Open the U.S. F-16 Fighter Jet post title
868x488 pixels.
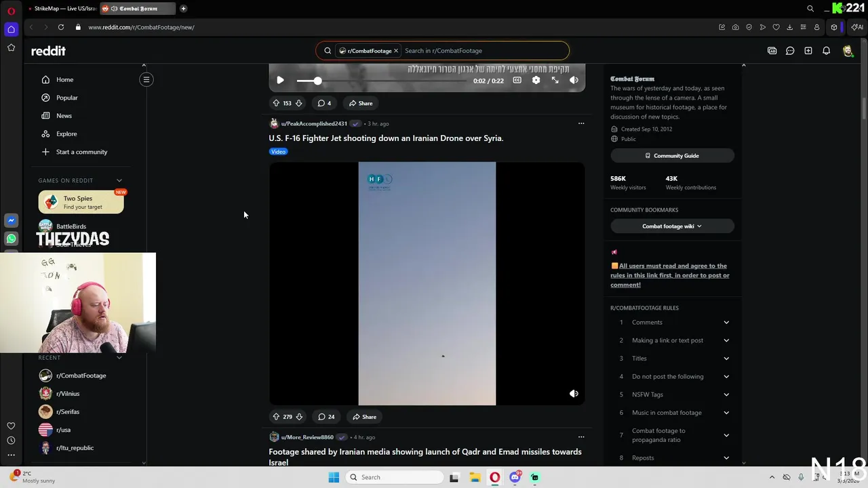click(386, 138)
